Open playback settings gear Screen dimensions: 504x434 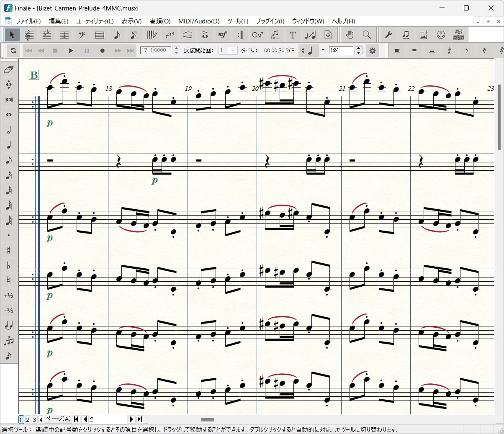(x=373, y=51)
